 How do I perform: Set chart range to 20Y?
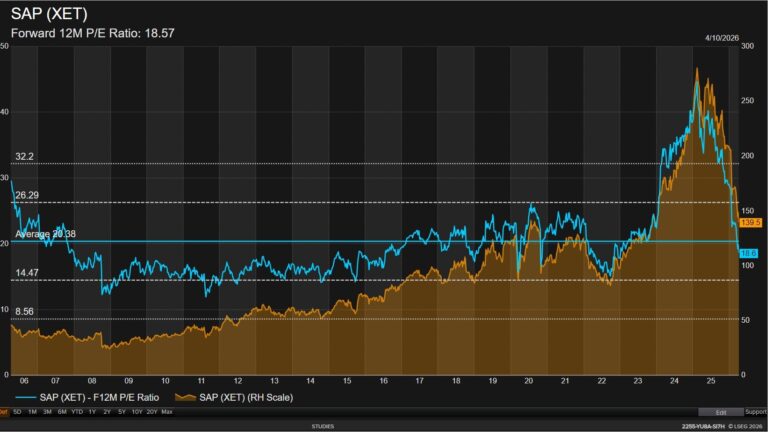[x=152, y=411]
